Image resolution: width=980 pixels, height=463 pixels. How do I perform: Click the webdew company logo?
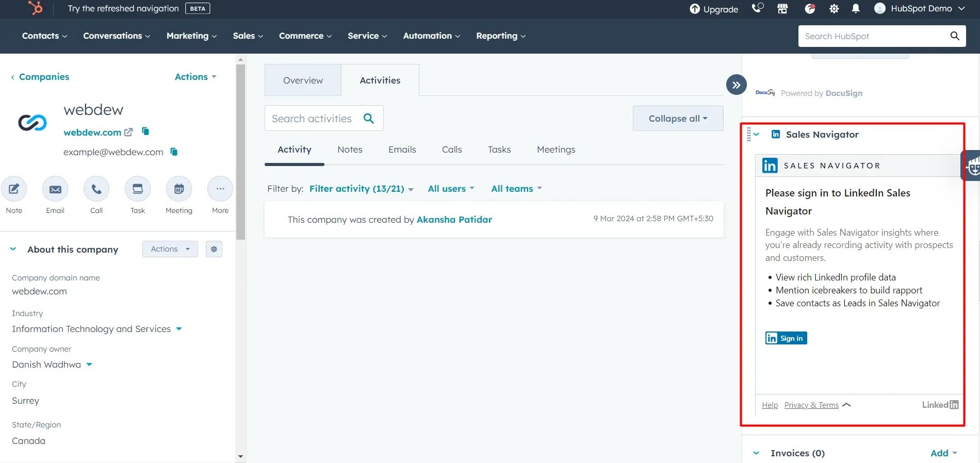pos(32,122)
